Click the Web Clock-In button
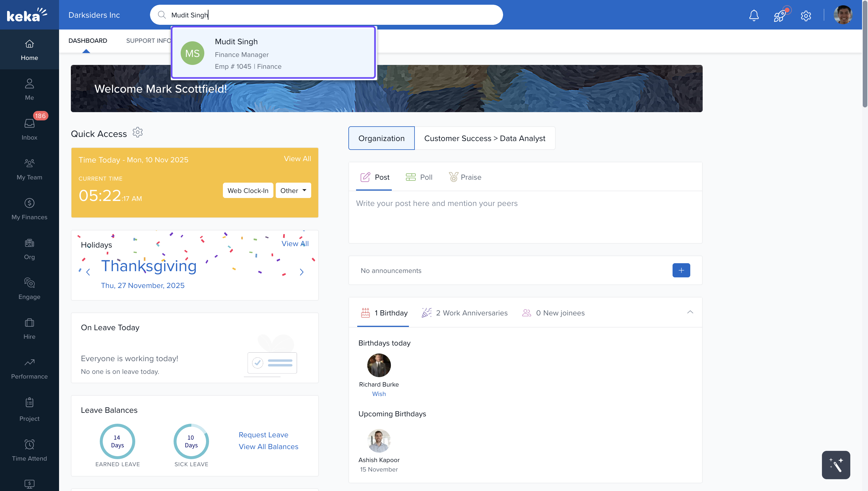 pos(248,191)
